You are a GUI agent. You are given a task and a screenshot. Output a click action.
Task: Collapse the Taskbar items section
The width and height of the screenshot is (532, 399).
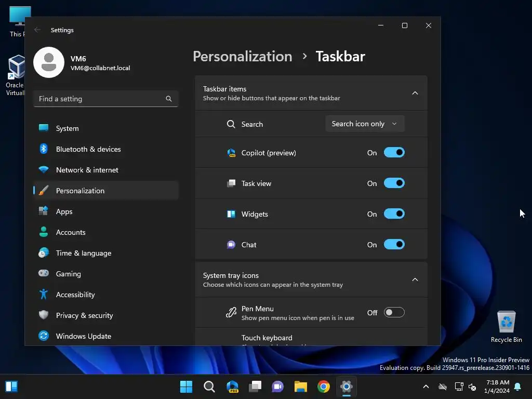pos(415,93)
